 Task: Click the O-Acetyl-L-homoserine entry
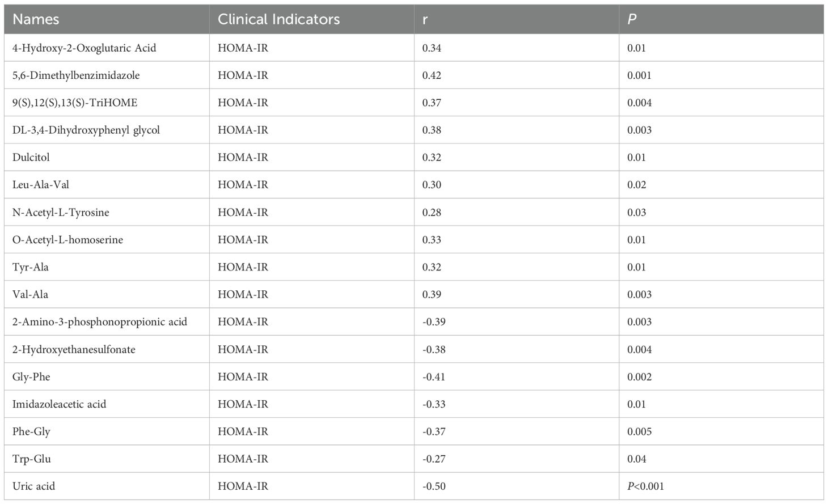click(67, 240)
